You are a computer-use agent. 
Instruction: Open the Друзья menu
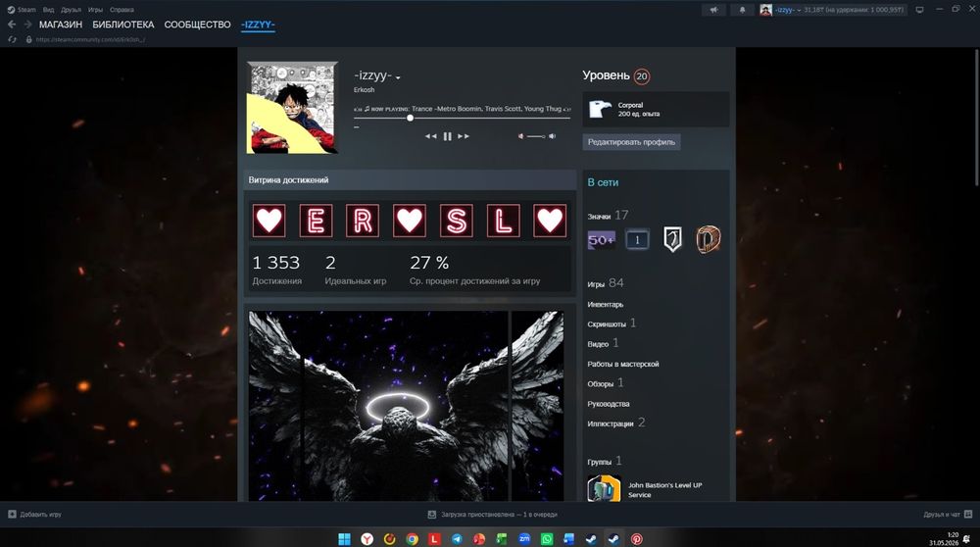pyautogui.click(x=72, y=10)
